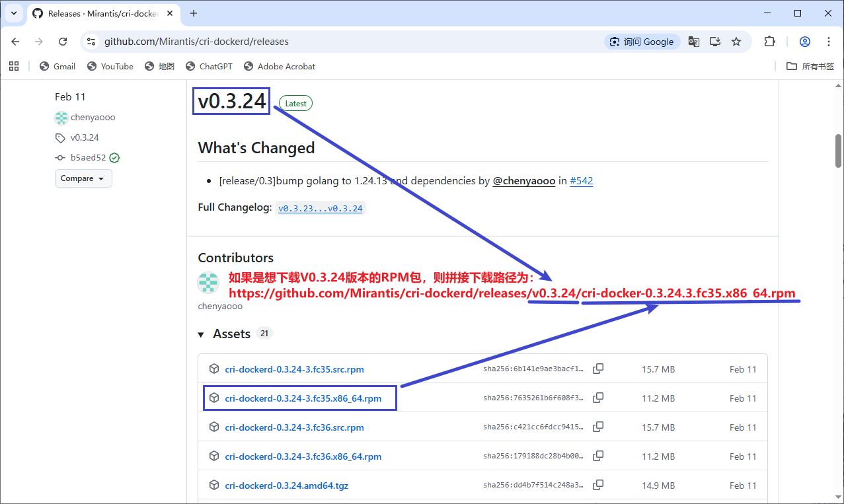The image size is (844, 504).
Task: Open the Compare dropdown
Action: point(83,178)
